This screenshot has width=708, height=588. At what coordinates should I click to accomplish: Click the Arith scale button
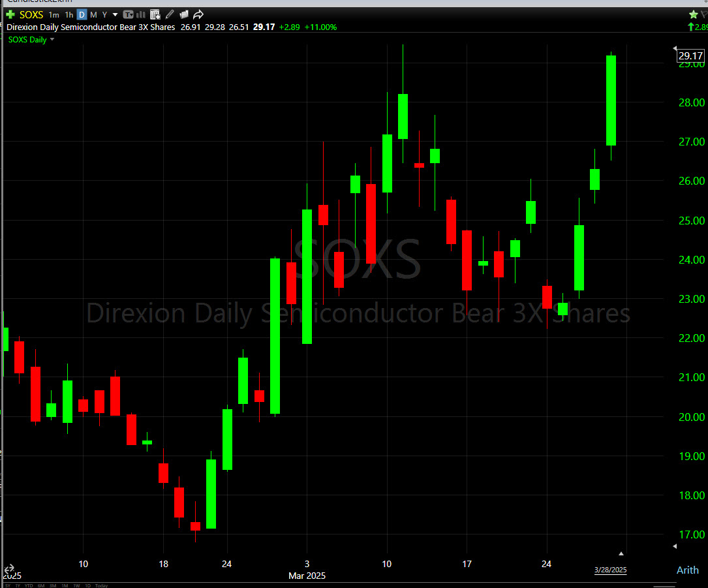[687, 570]
